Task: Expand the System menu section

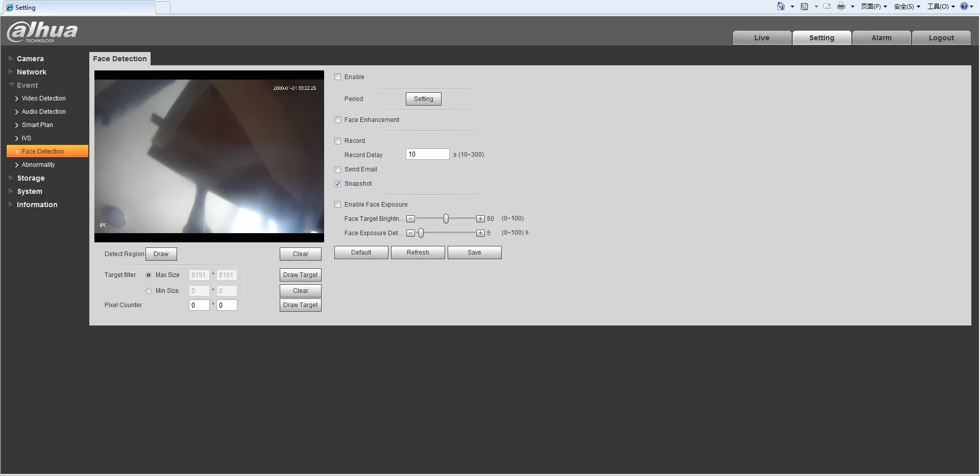Action: [30, 191]
